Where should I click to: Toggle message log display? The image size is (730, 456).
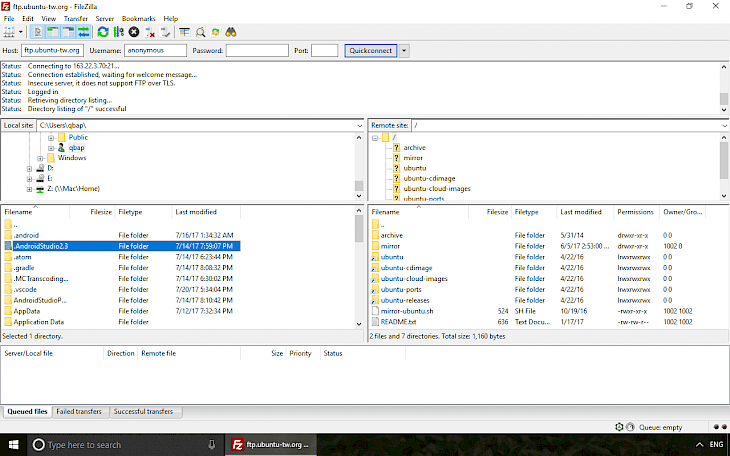tap(37, 32)
